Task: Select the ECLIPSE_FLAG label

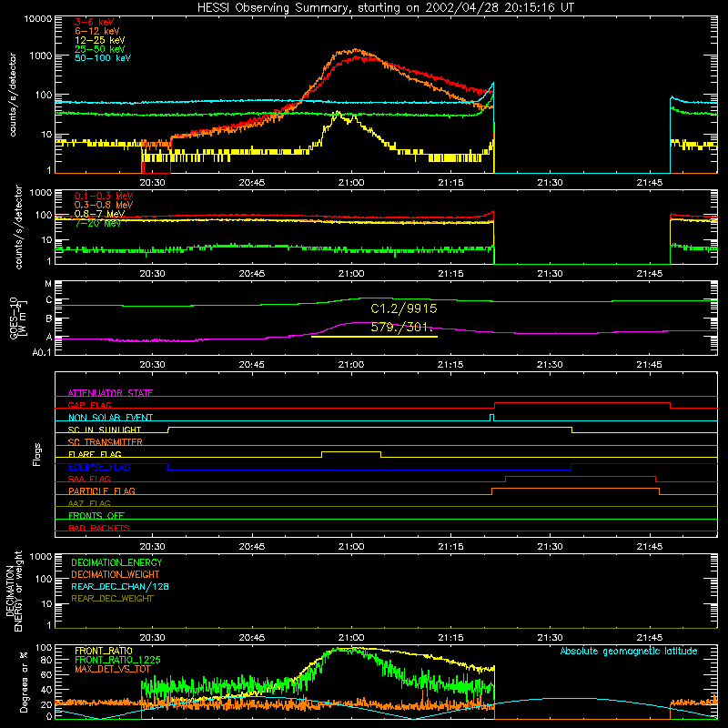Action: 99,467
